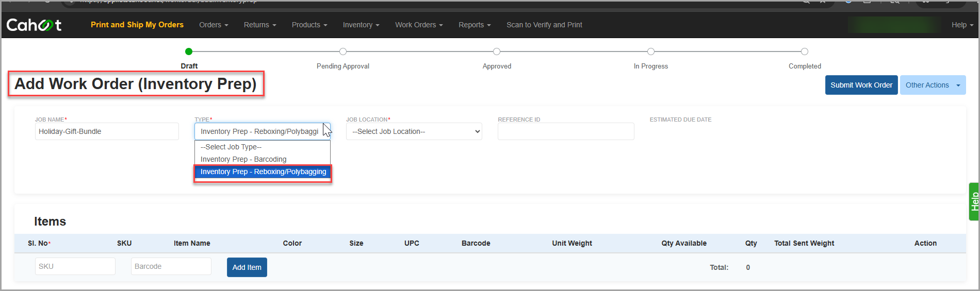Image resolution: width=980 pixels, height=291 pixels.
Task: Expand the Other Actions caret dropdown
Action: [x=958, y=85]
